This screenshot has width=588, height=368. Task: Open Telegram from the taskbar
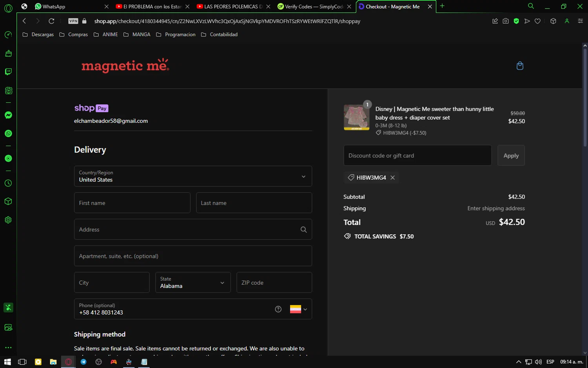click(83, 362)
